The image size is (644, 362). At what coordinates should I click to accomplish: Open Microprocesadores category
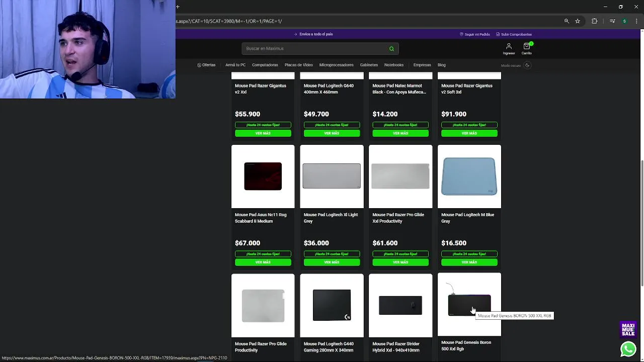point(336,65)
